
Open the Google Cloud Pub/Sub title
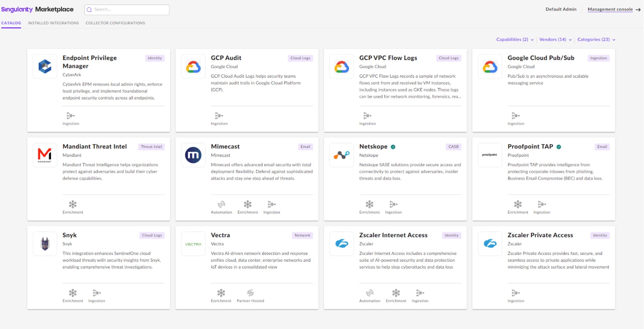coord(541,58)
